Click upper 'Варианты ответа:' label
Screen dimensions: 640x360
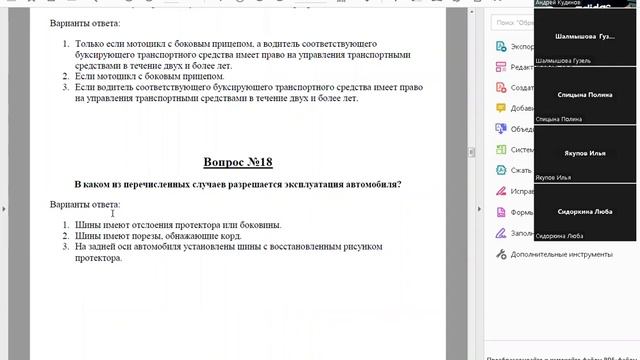[85, 23]
